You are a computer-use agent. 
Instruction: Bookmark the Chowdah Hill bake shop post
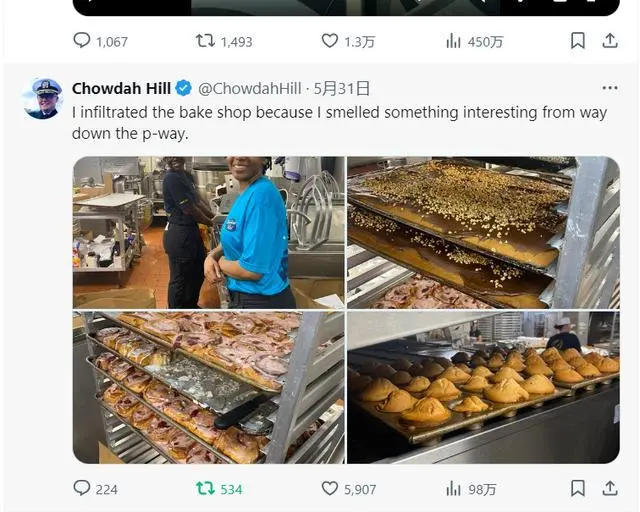click(578, 489)
